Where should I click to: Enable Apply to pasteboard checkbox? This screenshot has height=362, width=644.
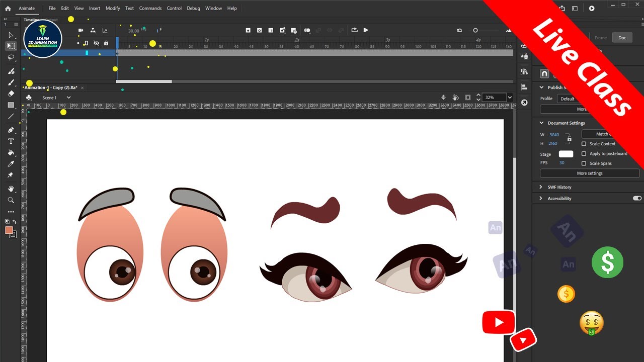584,153
